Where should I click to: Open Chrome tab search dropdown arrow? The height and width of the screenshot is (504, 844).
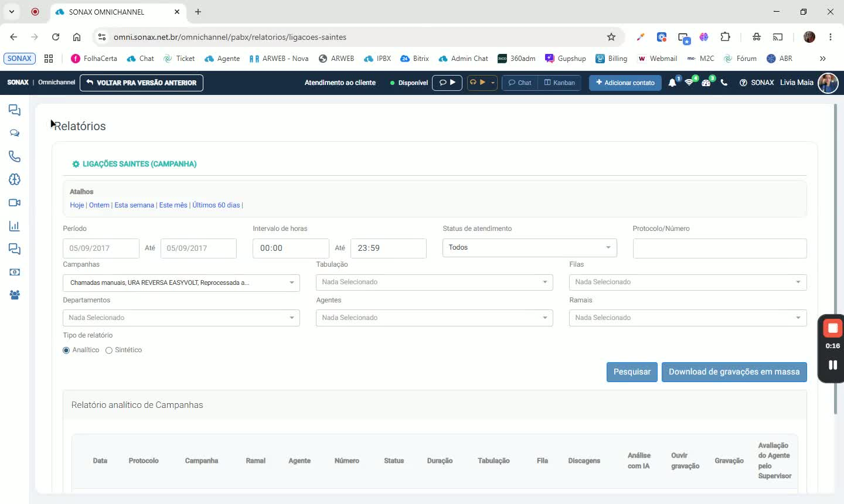click(12, 12)
